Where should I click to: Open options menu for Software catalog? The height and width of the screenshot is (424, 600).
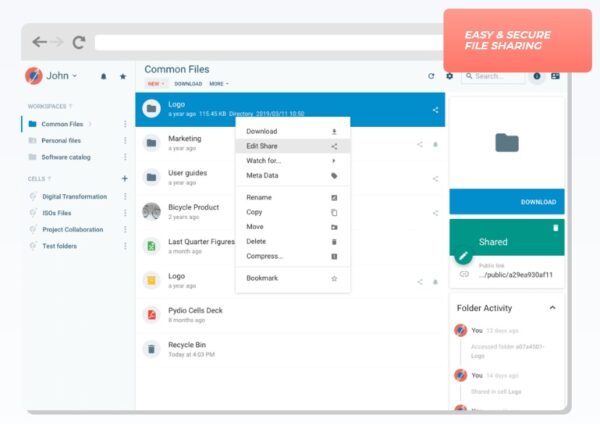125,157
